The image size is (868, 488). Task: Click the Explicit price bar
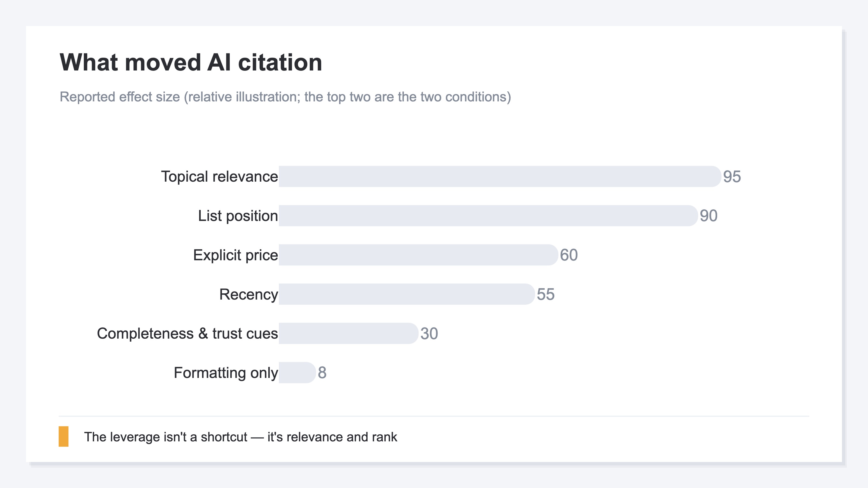point(419,255)
